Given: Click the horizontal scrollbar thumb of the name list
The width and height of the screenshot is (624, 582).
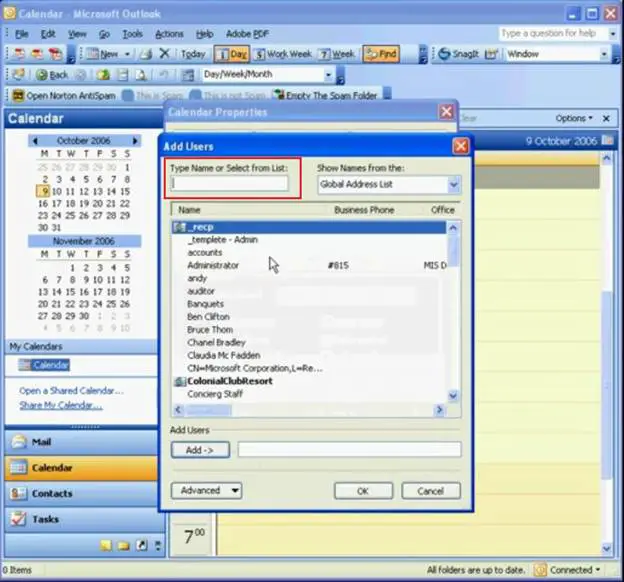Looking at the screenshot, I should pyautogui.click(x=208, y=410).
